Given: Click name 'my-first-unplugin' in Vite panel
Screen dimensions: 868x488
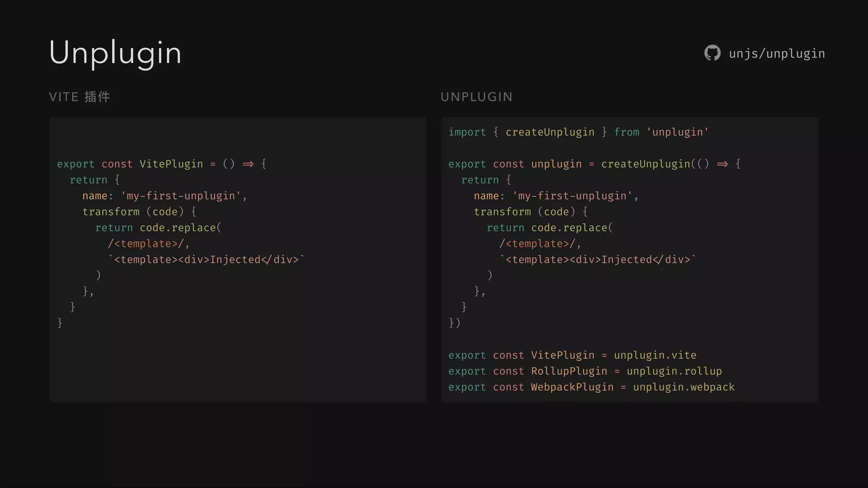Looking at the screenshot, I should coord(164,196).
